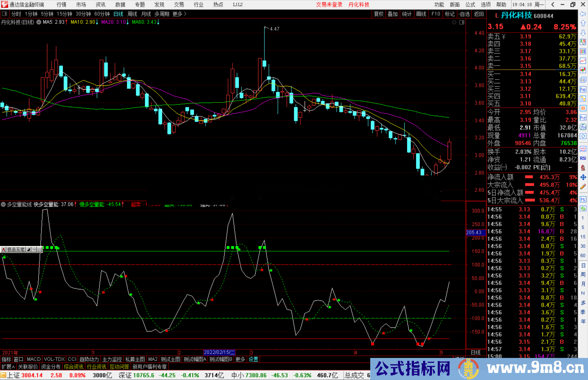Expand the MA indicator dropdown next to 丹化科技(日线)
This screenshot has height=380, width=588.
coord(39,22)
